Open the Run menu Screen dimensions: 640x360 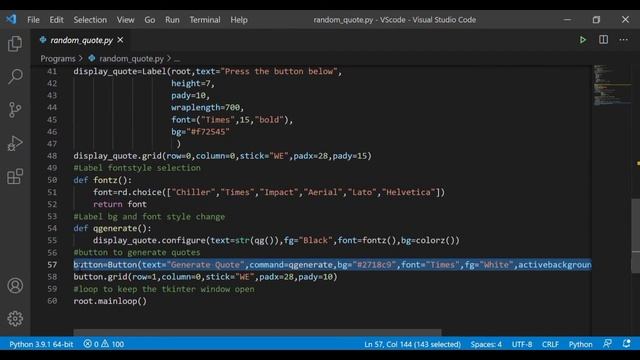coord(172,20)
